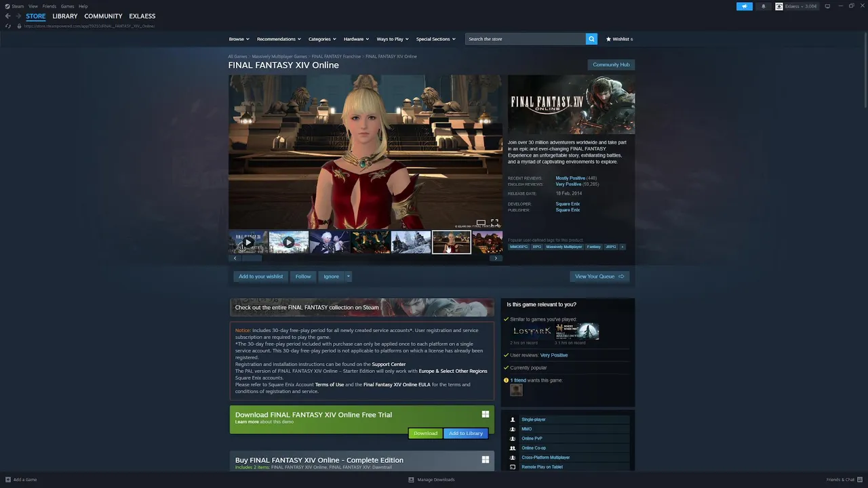Open the Massively Multiplayer Games breadcrumb
The height and width of the screenshot is (488, 868).
[x=279, y=56]
